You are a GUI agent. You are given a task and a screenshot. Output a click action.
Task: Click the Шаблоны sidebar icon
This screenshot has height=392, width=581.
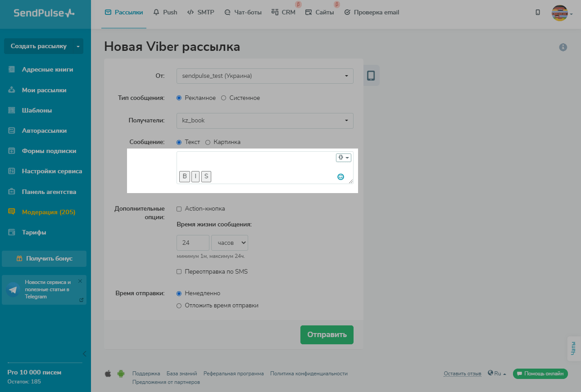(12, 110)
